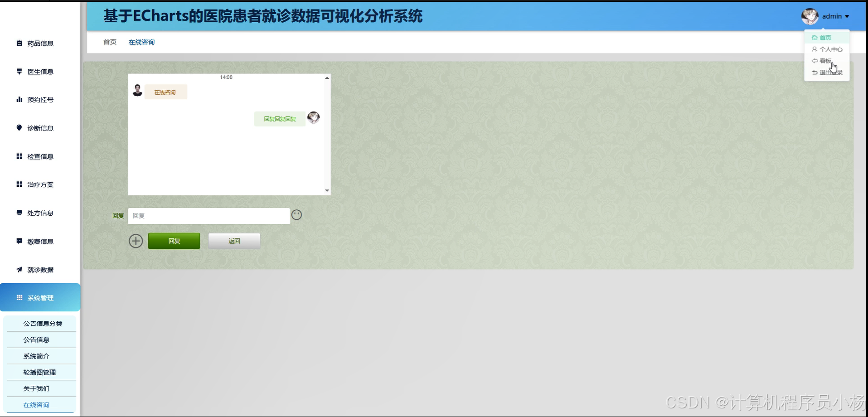868x417 pixels.
Task: Click the 14:08 chat timestamp
Action: click(226, 78)
